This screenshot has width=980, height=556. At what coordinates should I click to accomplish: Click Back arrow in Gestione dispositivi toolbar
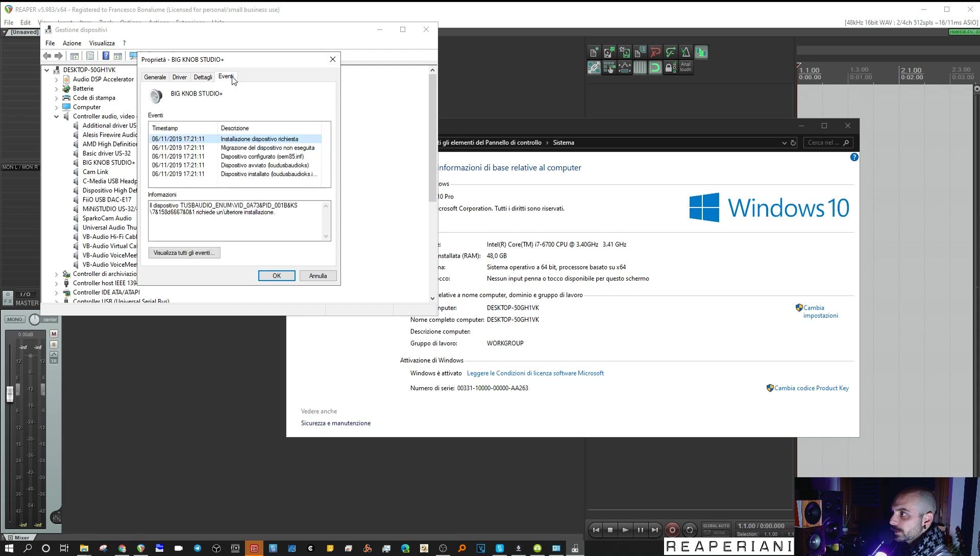(47, 56)
